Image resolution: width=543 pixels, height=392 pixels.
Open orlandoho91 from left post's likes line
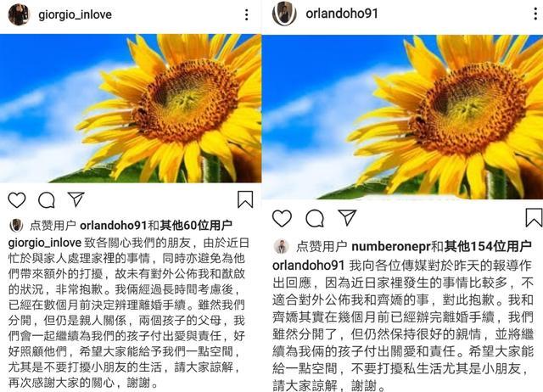[114, 226]
